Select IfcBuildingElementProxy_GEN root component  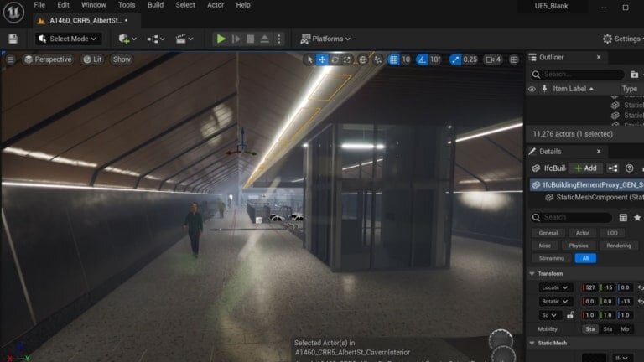[x=587, y=185]
